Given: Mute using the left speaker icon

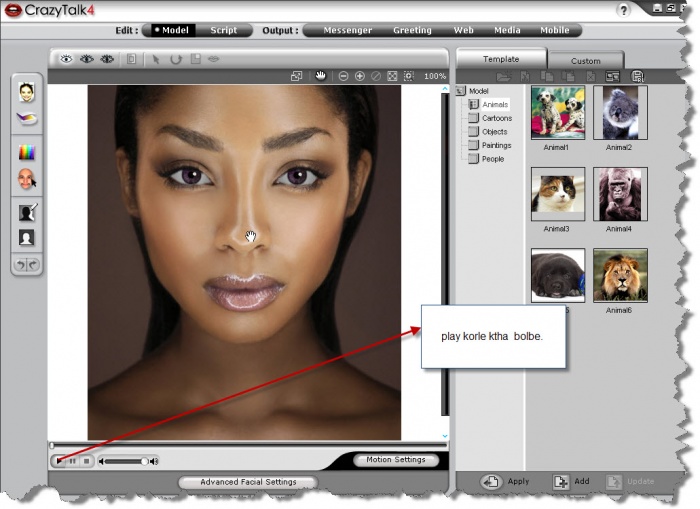Looking at the screenshot, I should click(x=101, y=461).
